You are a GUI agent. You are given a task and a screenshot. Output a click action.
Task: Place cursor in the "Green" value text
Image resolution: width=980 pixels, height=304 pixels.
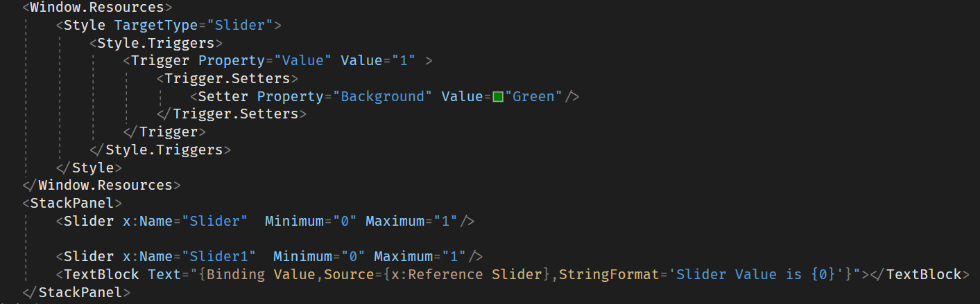tap(534, 96)
